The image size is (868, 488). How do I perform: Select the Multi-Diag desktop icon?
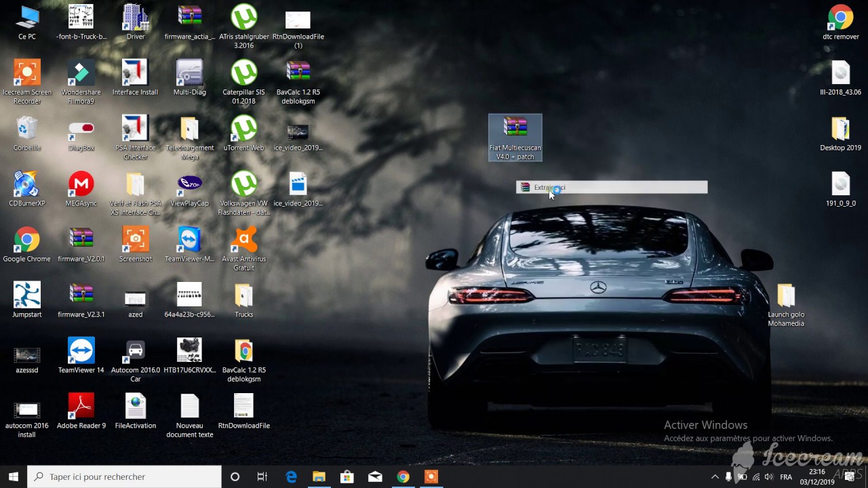[x=190, y=78]
